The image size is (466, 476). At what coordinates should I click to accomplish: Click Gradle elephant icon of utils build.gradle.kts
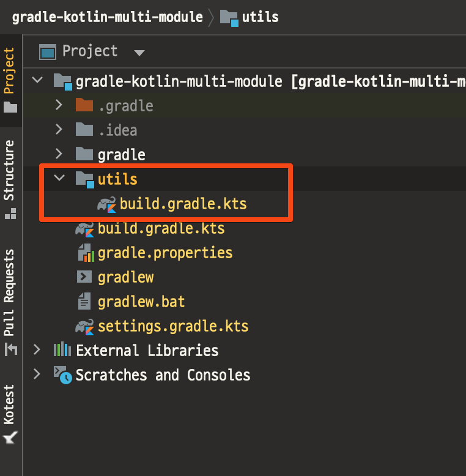click(x=107, y=204)
